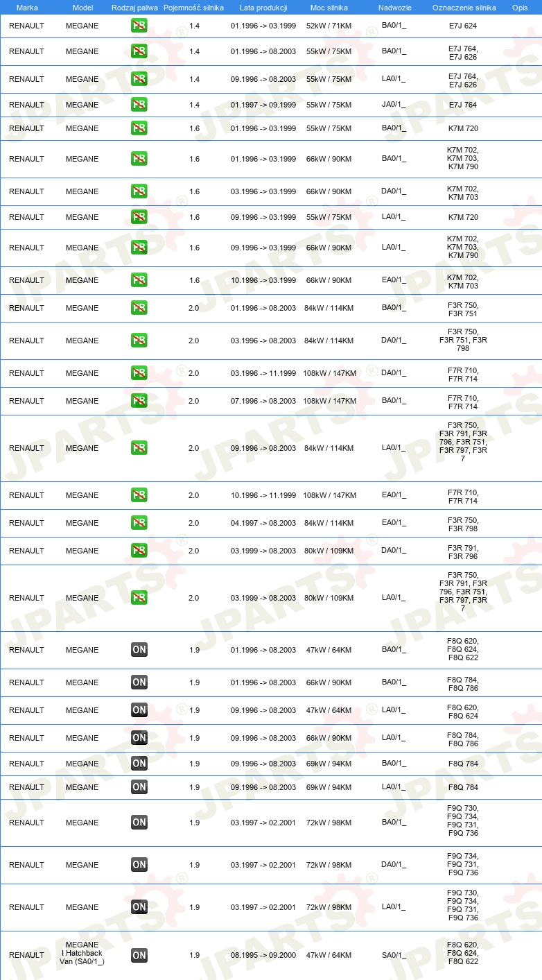Screen dimensions: 542x980
Task: Click diesel ON icon of 47kW LA0/1_ row
Action: (x=139, y=710)
